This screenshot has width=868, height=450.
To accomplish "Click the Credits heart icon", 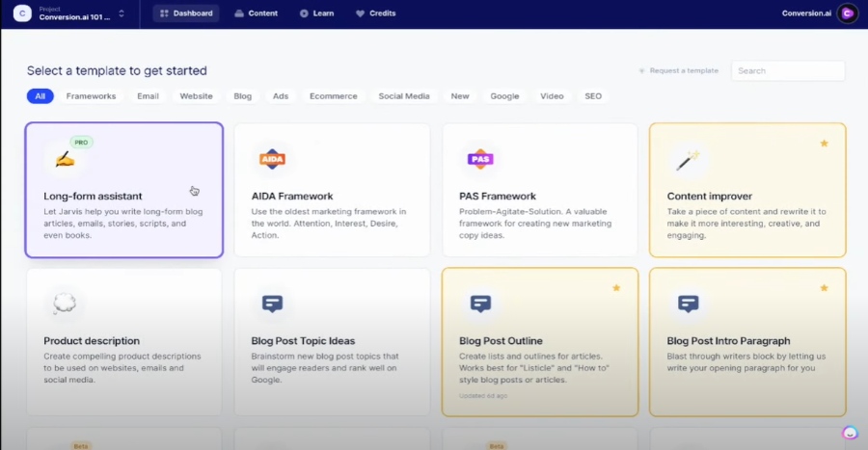I will pos(361,13).
